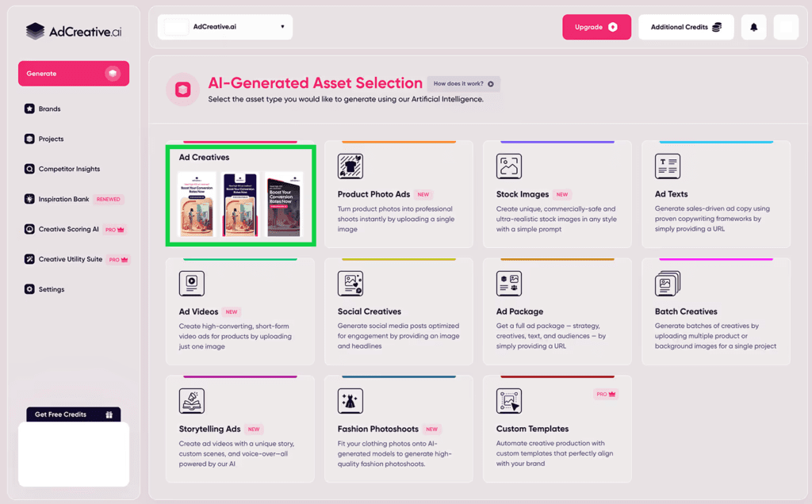The width and height of the screenshot is (812, 504).
Task: Click the Ad Creatives preview thumbnail
Action: coord(240,204)
